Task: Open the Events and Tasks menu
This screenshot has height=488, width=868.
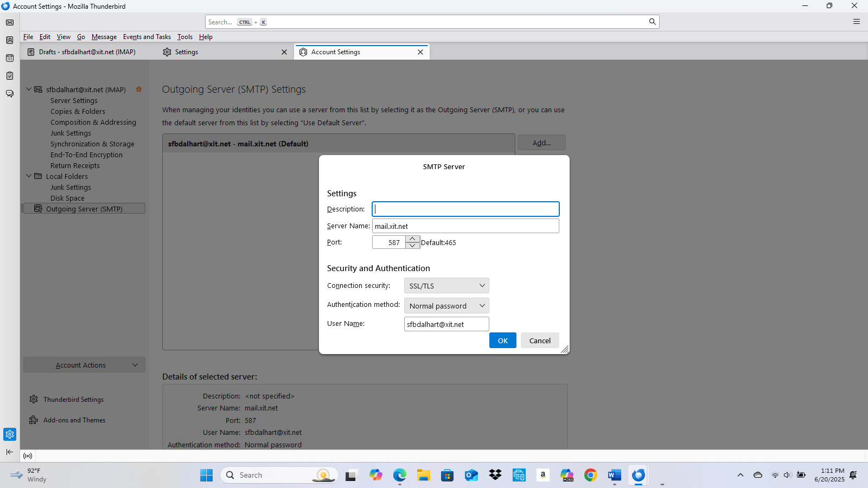Action: (x=147, y=37)
